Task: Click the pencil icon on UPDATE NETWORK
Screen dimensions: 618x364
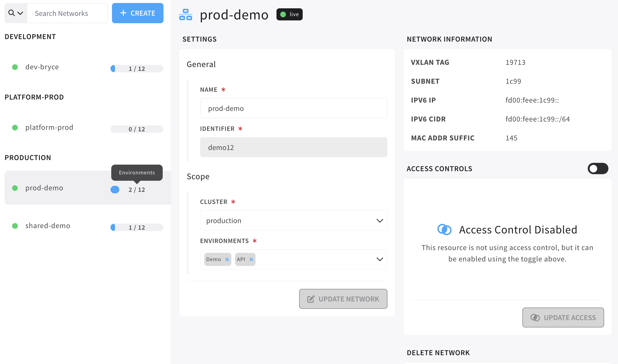Action: click(311, 299)
